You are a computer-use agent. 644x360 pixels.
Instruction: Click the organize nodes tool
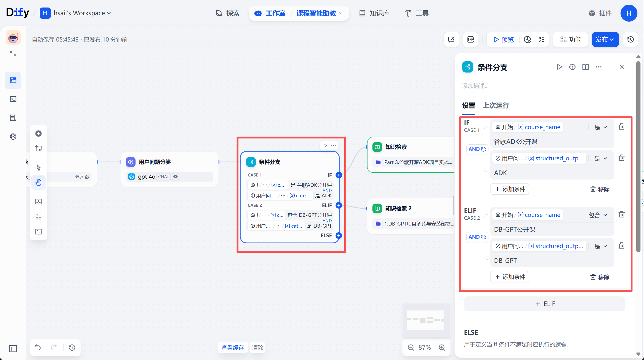(x=38, y=217)
